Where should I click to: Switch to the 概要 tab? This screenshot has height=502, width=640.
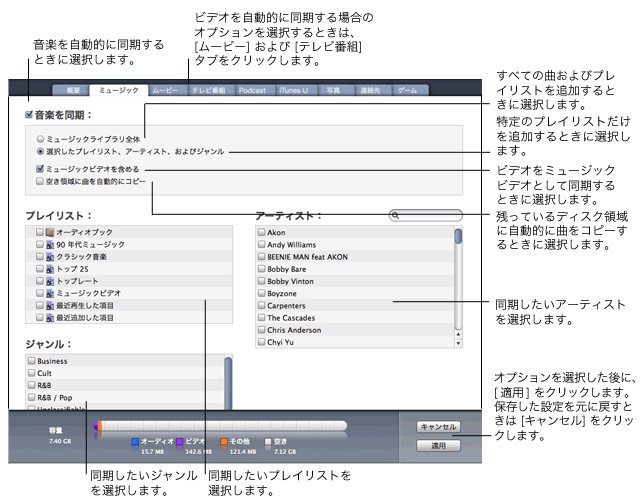(72, 90)
